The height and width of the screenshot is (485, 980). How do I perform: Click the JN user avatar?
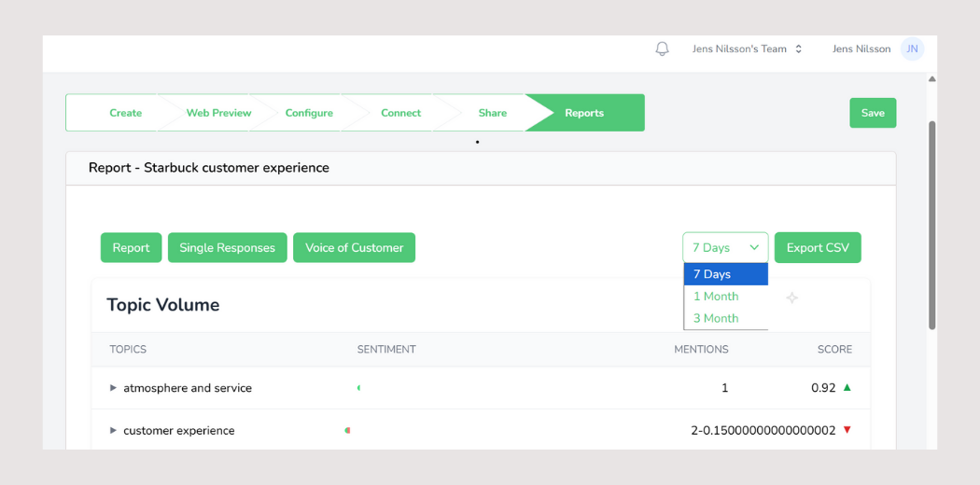click(x=912, y=49)
